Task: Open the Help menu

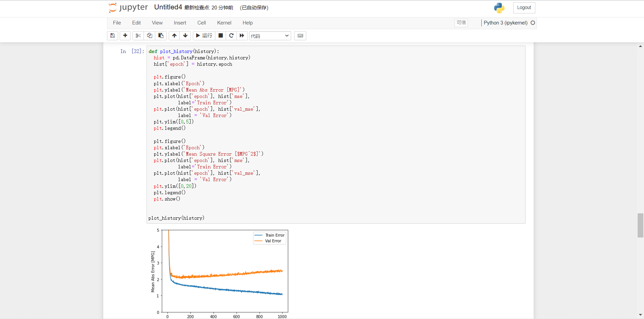Action: coord(248,23)
